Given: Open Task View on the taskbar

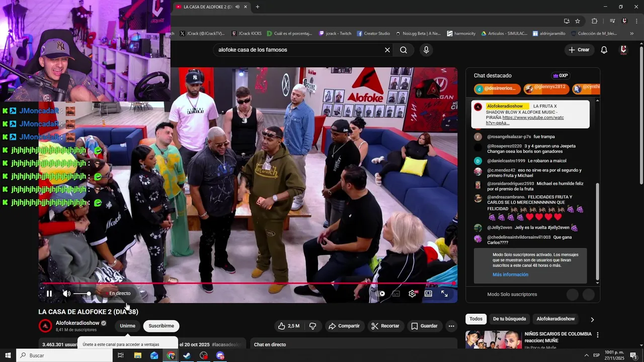Looking at the screenshot, I should coord(121,355).
